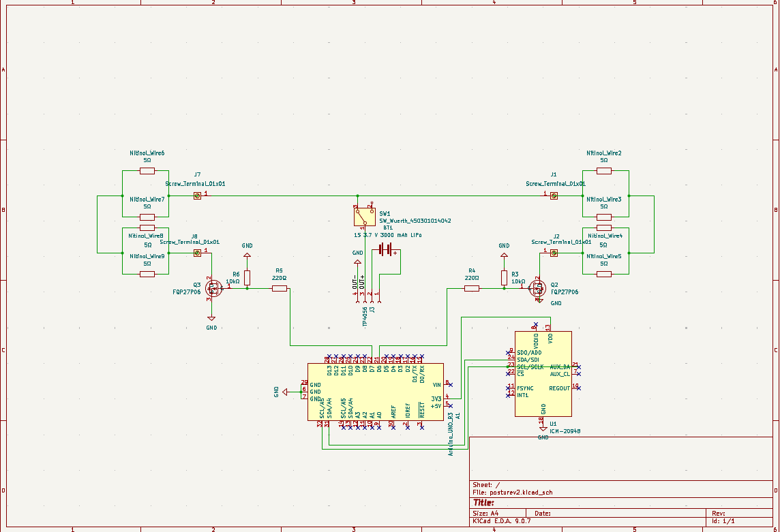Click the 'File: posturev2.kicad_sch' title block field
Viewport: 780px width, 532px height.
pos(513,492)
